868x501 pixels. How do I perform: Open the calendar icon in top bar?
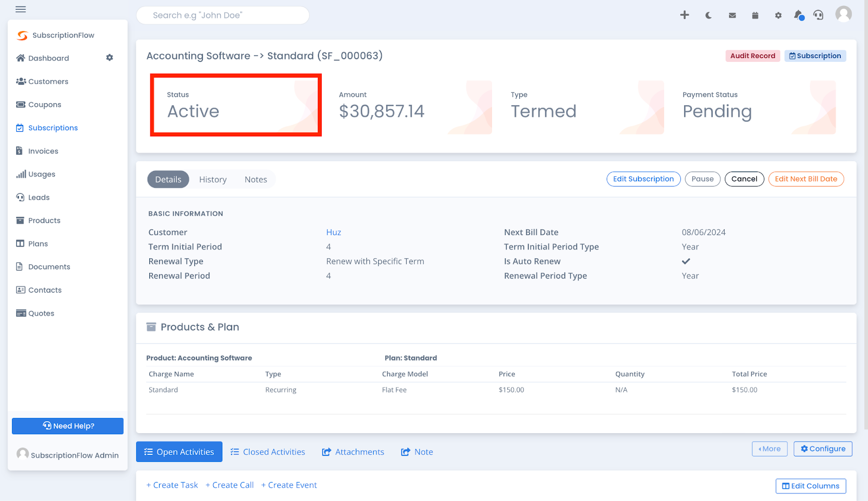pyautogui.click(x=755, y=15)
